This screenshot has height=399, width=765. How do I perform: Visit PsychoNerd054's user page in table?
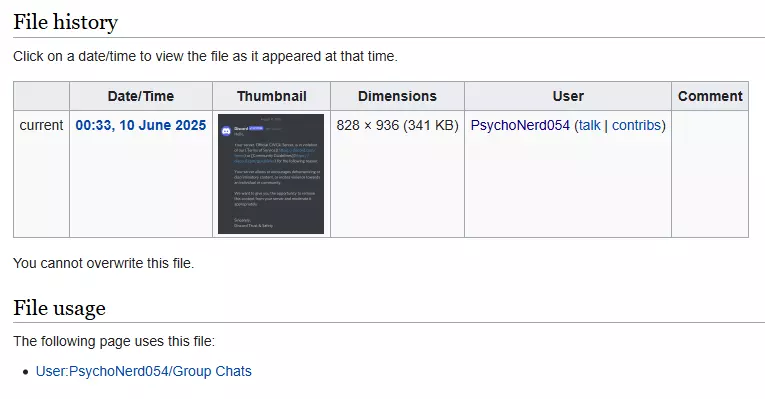coord(520,125)
